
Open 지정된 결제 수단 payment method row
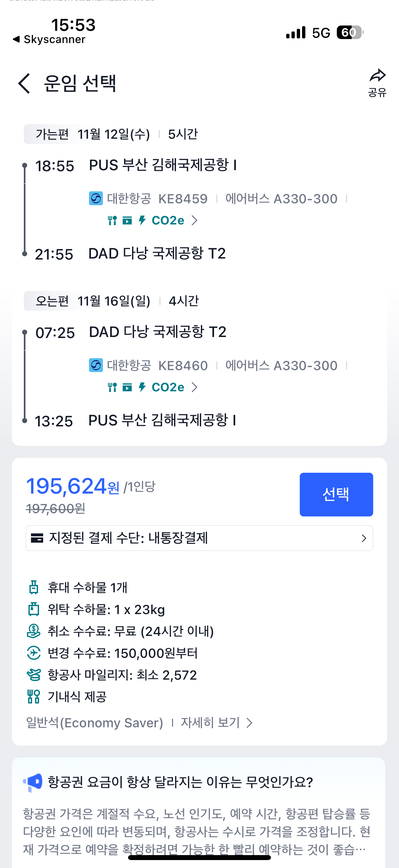[199, 538]
